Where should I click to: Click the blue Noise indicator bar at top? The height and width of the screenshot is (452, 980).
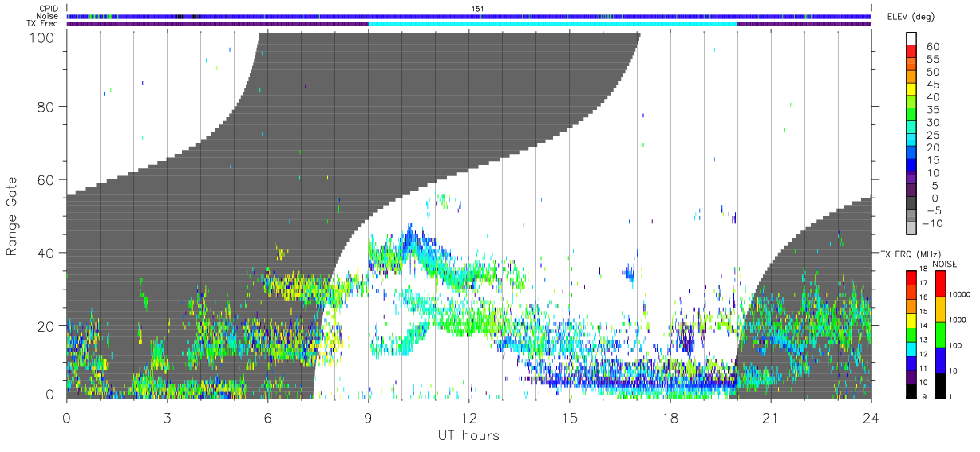[468, 17]
